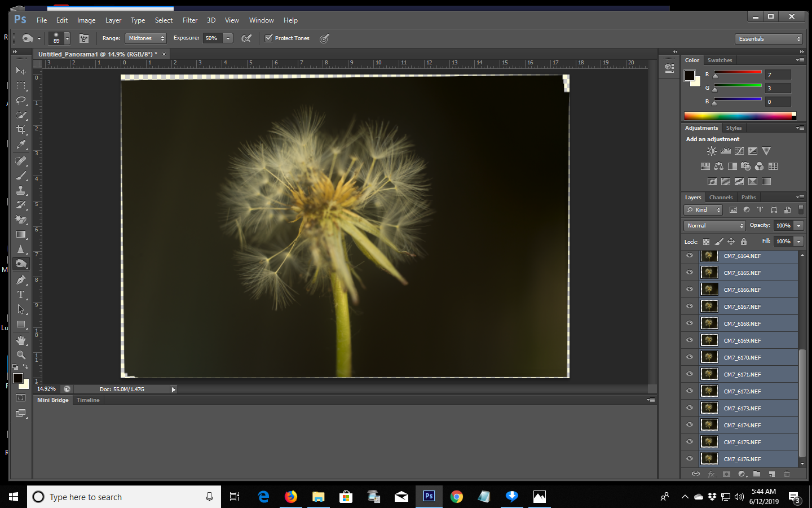The height and width of the screenshot is (508, 812).
Task: Open the layer blending mode dropdown
Action: pyautogui.click(x=714, y=225)
